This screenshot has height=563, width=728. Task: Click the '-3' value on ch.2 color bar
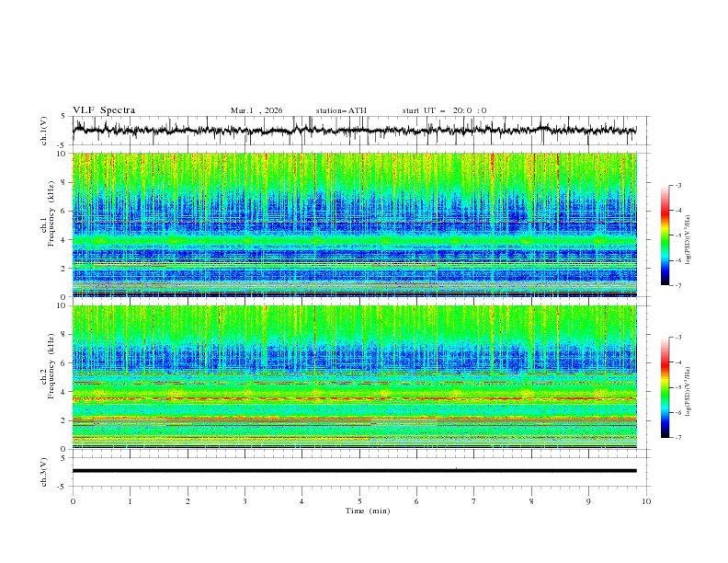678,338
